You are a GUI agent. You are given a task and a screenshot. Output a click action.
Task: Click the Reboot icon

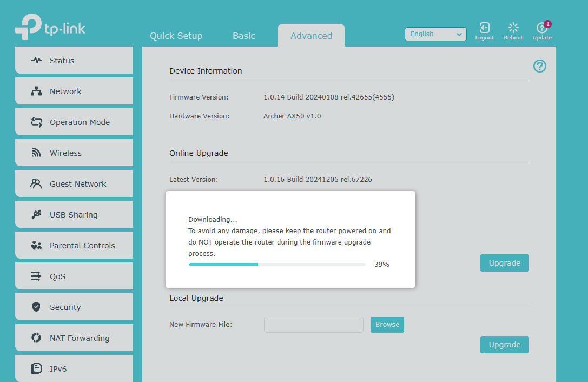pyautogui.click(x=513, y=28)
